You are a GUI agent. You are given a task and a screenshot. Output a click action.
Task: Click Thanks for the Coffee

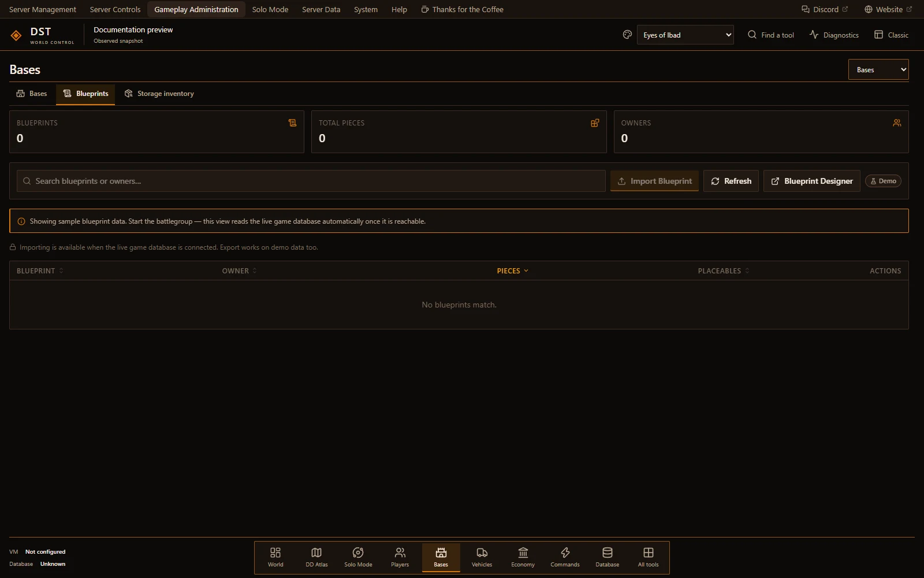[x=462, y=9]
